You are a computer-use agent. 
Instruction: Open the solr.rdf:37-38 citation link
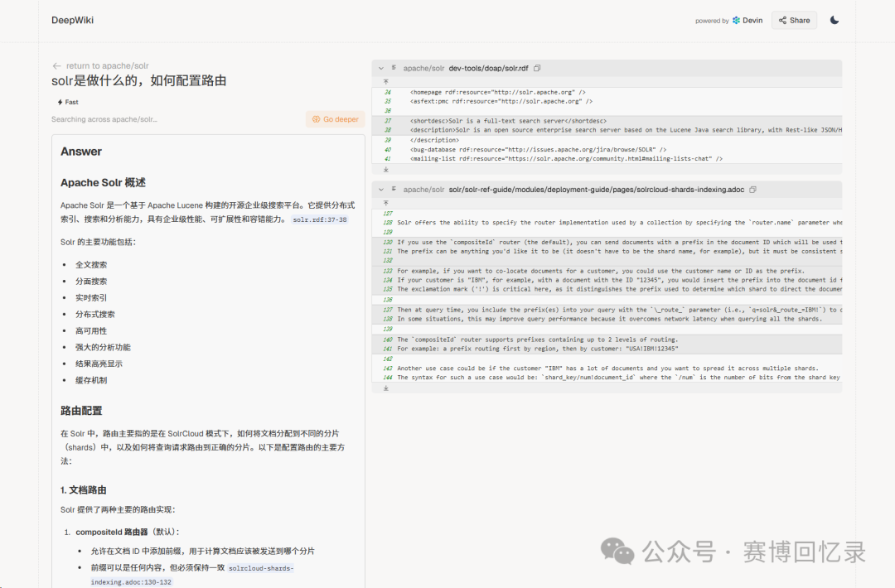point(320,219)
